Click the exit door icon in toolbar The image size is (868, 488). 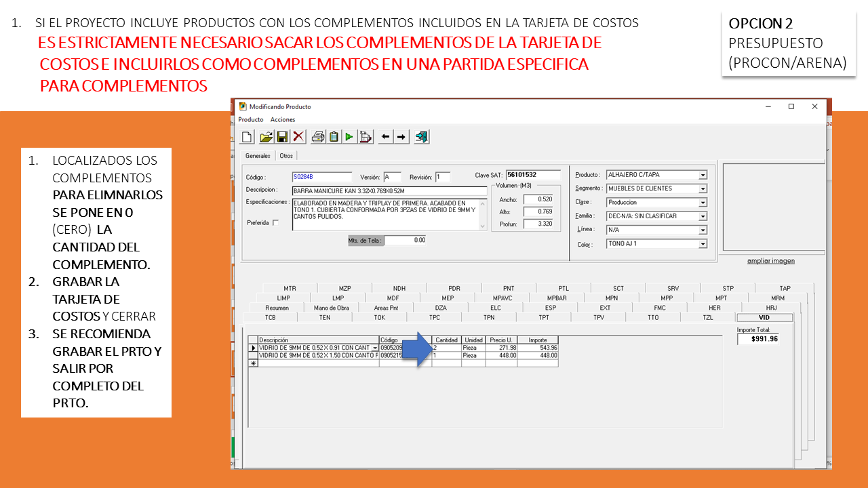pyautogui.click(x=422, y=137)
